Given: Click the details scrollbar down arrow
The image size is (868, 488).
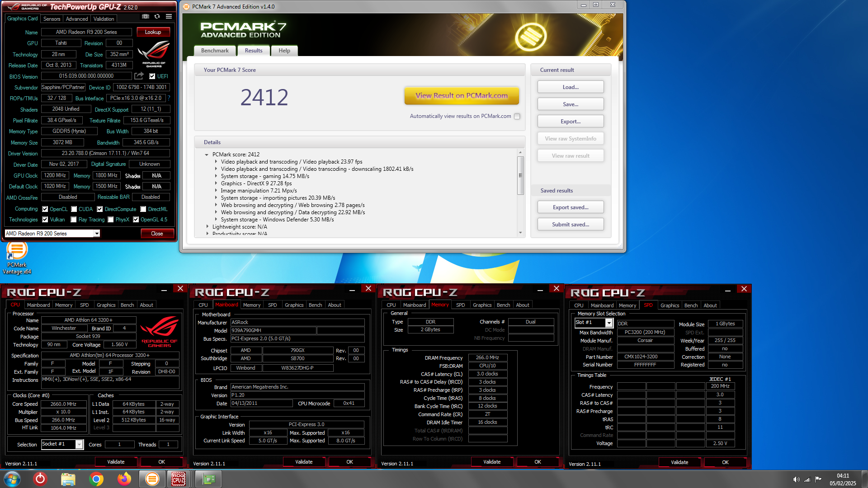Looking at the screenshot, I should (x=520, y=233).
